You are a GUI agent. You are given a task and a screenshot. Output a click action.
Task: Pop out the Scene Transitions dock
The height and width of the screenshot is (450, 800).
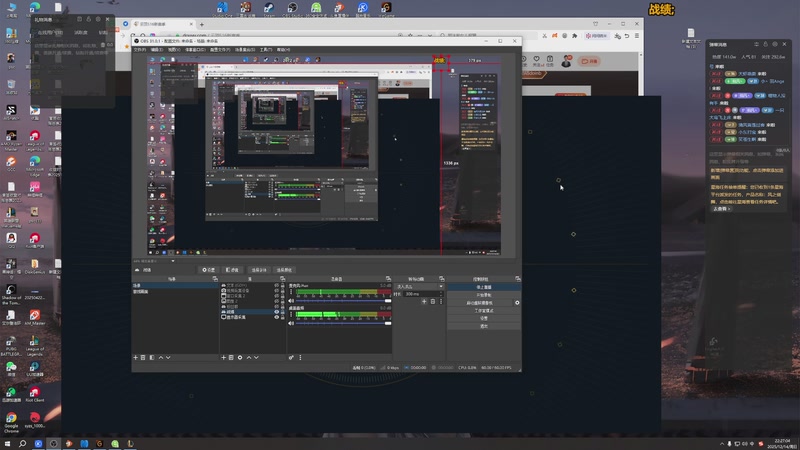[442, 279]
